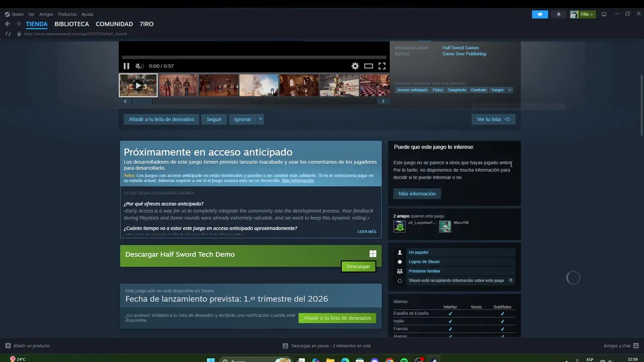The width and height of the screenshot is (644, 362).
Task: Open Steam announcements megaphone
Action: point(540,14)
